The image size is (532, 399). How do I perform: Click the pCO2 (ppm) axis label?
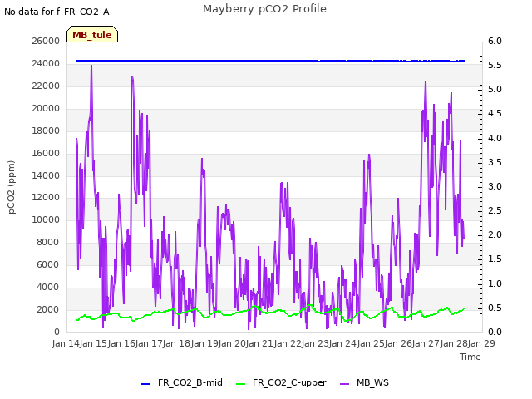click(x=12, y=187)
